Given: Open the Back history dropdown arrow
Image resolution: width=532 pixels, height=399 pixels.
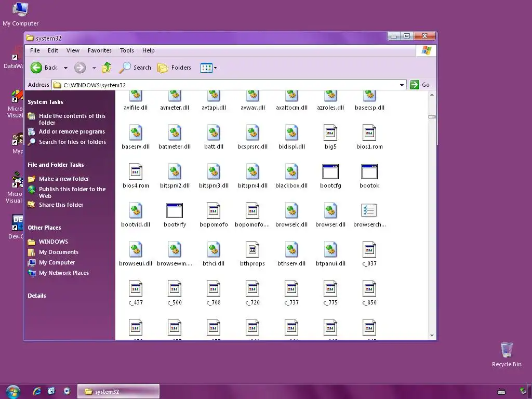Looking at the screenshot, I should point(66,68).
